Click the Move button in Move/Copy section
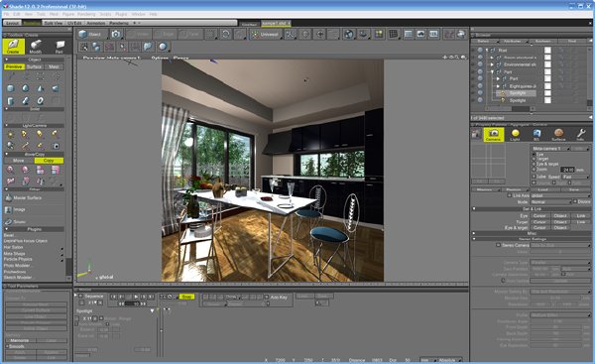Viewport: 595px width, 364px height. tap(19, 160)
